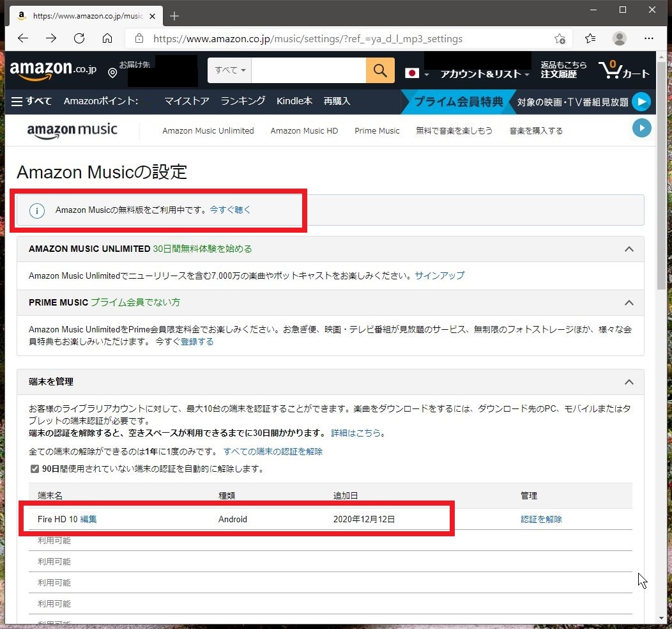This screenshot has height=629, width=672.
Task: Open the アカウント&リスト dropdown
Action: pyautogui.click(x=485, y=74)
